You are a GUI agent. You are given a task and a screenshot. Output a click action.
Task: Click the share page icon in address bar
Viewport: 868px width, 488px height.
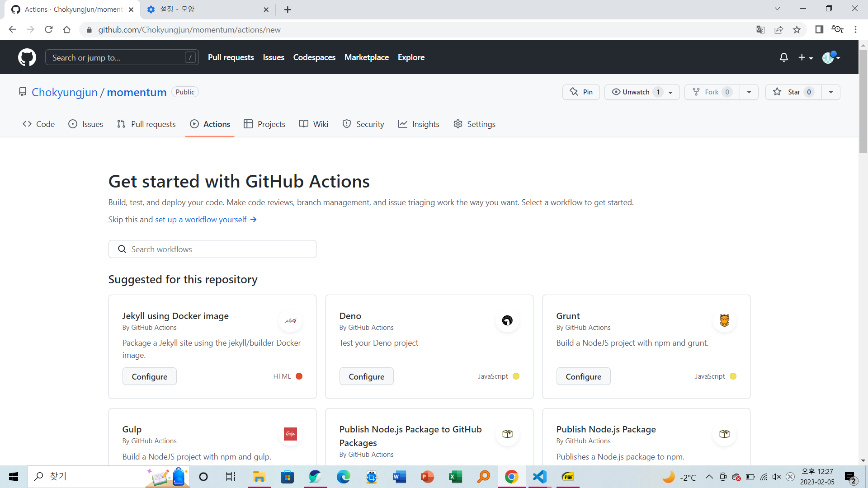(x=778, y=30)
